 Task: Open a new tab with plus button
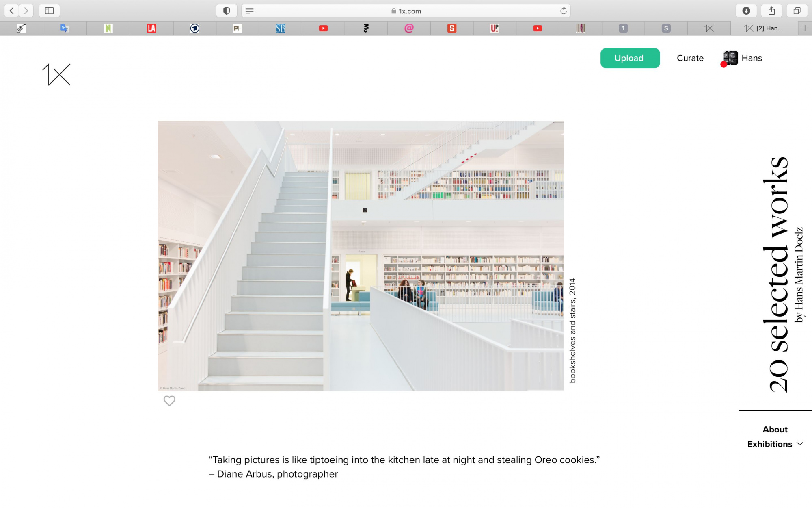[805, 28]
